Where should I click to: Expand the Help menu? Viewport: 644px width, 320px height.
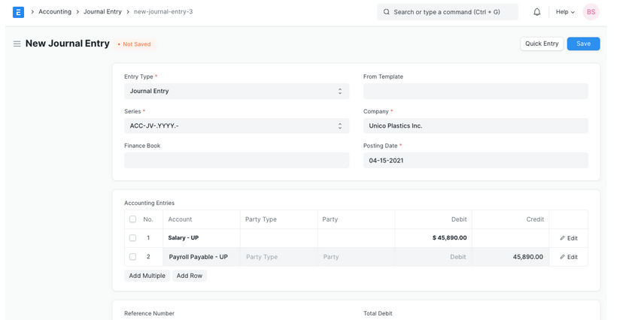pyautogui.click(x=565, y=12)
